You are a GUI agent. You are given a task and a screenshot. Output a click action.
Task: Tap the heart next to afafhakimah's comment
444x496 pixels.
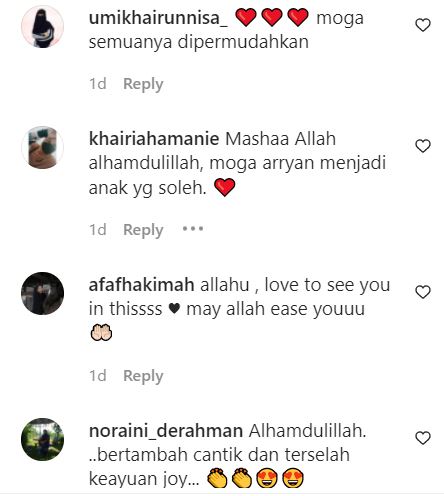tap(423, 292)
